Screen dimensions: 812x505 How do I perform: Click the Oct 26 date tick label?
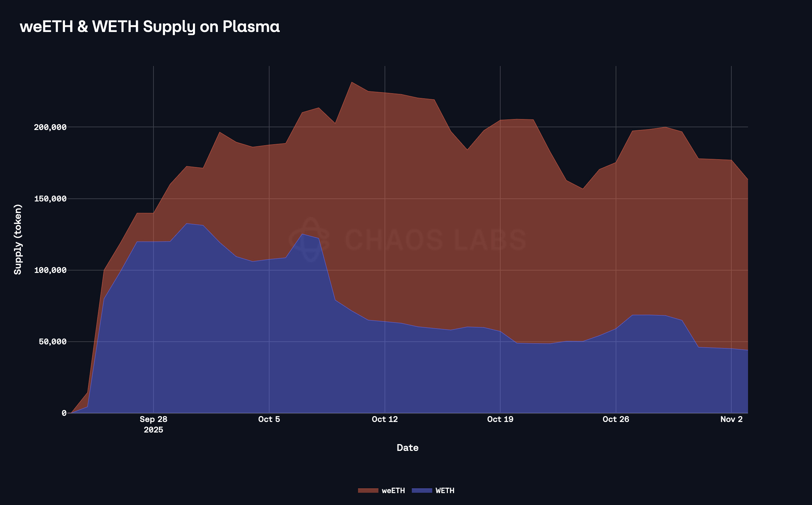point(616,419)
